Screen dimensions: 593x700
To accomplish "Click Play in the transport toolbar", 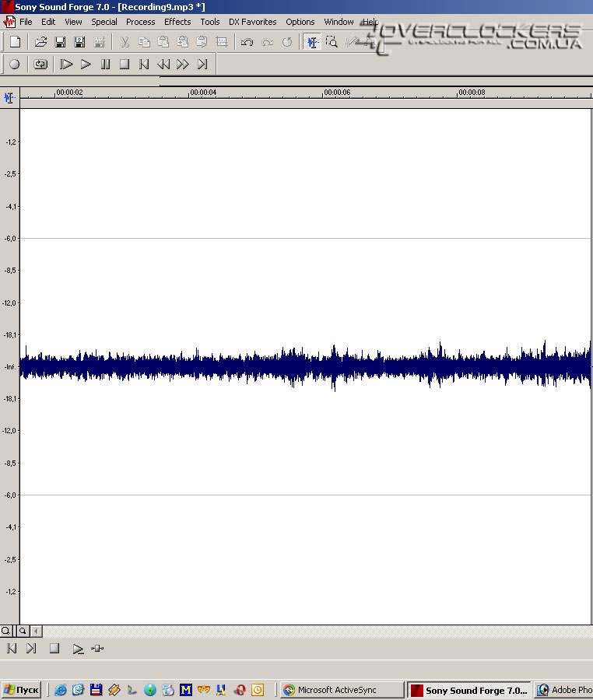I will 86,65.
